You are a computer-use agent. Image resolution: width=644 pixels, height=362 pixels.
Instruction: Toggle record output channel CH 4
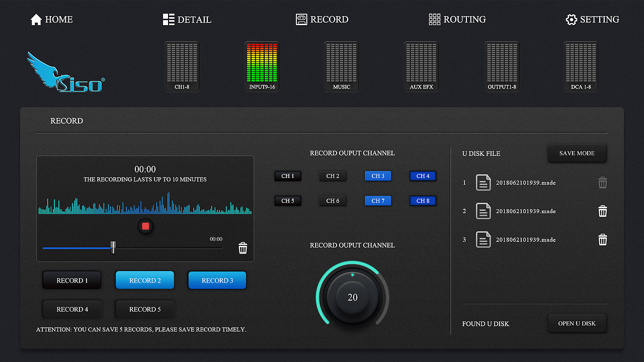pos(423,176)
